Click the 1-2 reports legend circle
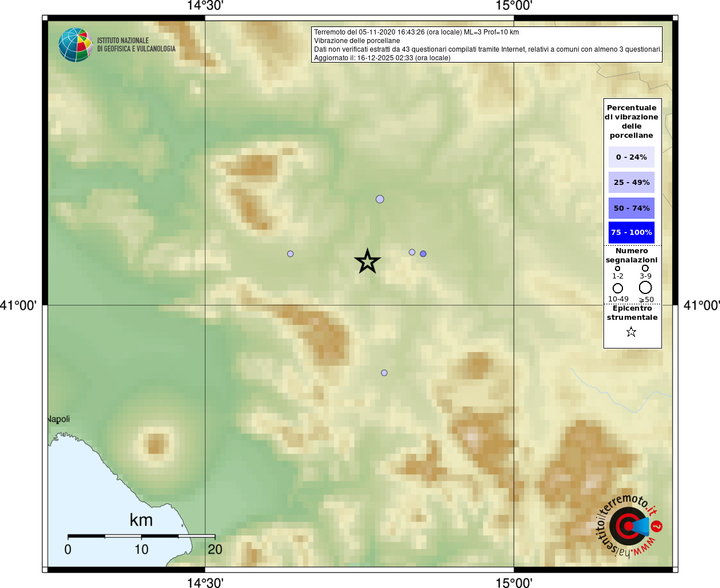The image size is (720, 588). tap(618, 268)
